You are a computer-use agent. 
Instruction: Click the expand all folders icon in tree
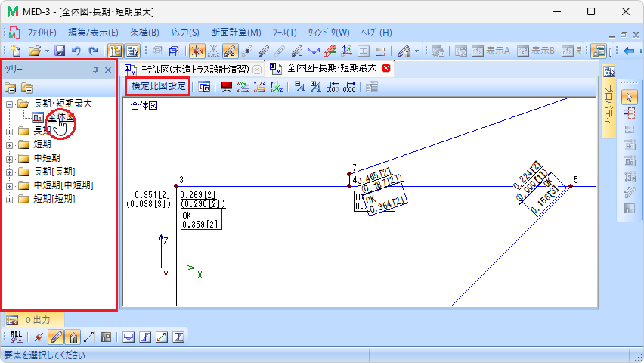[x=27, y=88]
